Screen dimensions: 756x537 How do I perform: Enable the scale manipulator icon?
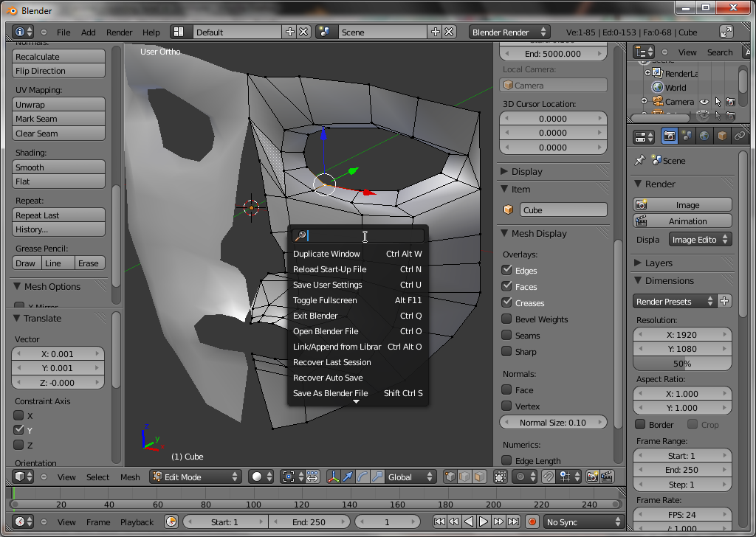377,477
